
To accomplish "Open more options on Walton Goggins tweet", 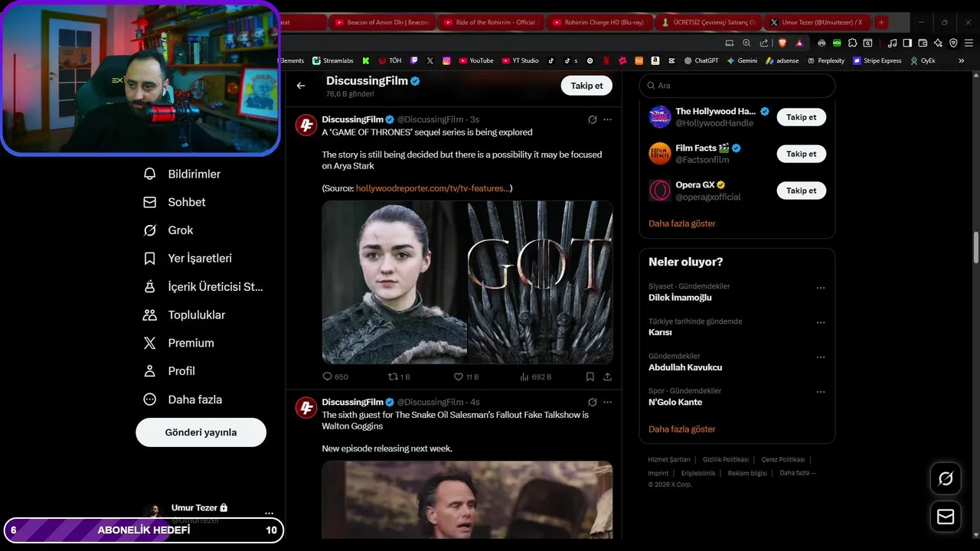I will pyautogui.click(x=607, y=402).
